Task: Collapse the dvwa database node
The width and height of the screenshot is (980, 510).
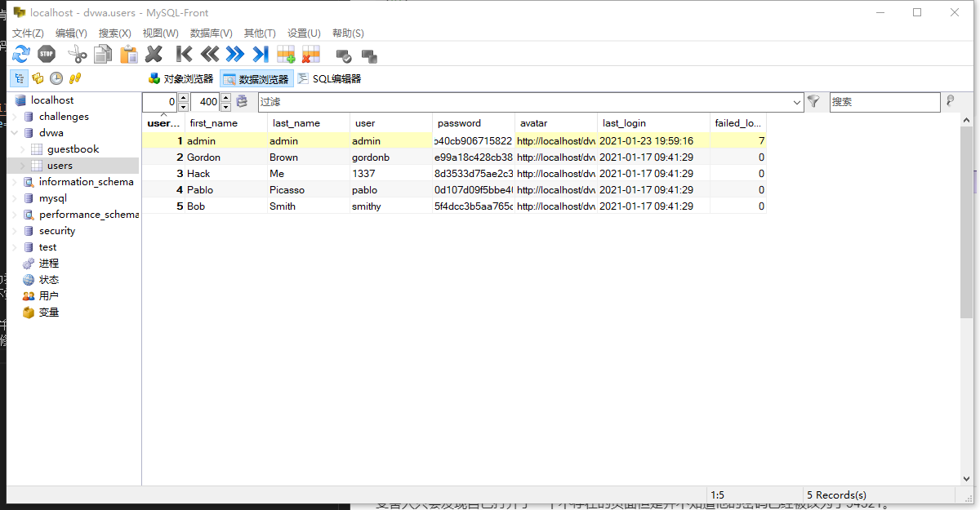Action: (x=14, y=133)
